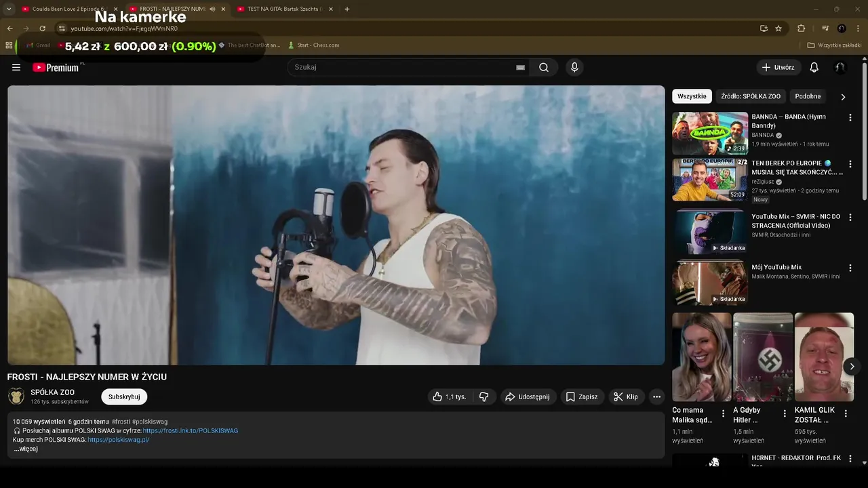This screenshot has width=868, height=488.
Task: Open the tab search dropdown arrow
Action: (x=9, y=9)
